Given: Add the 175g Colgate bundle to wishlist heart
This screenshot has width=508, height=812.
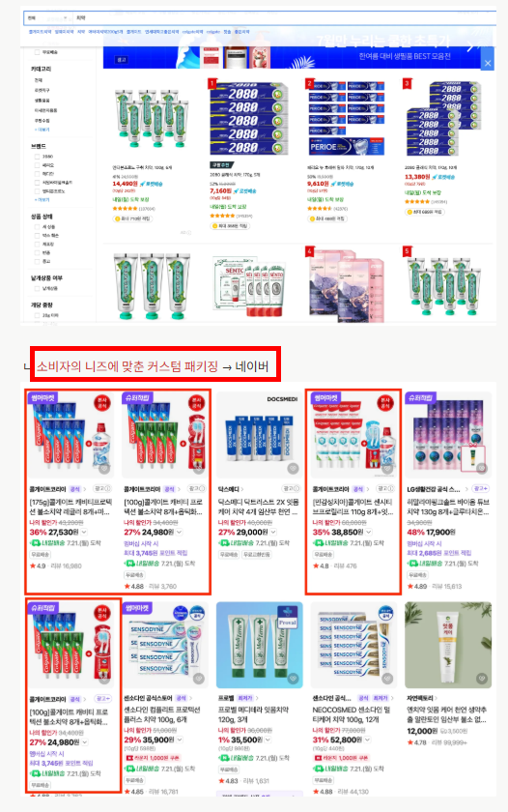Looking at the screenshot, I should (x=104, y=468).
